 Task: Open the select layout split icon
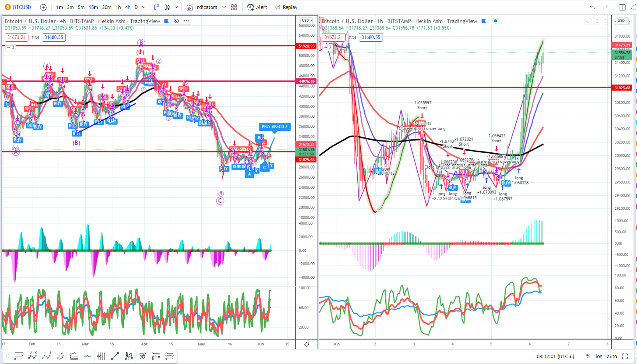click(622, 7)
